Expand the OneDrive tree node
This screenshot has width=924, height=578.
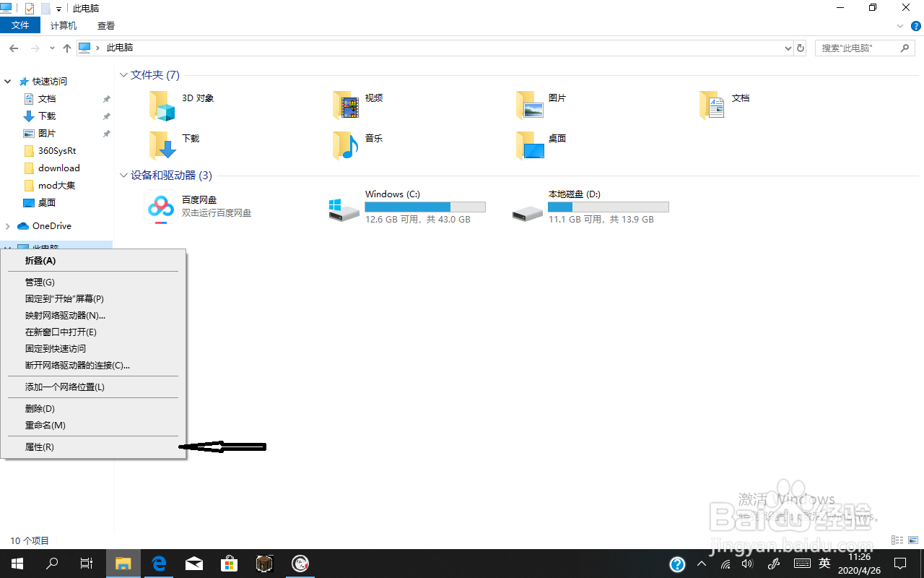pyautogui.click(x=9, y=226)
